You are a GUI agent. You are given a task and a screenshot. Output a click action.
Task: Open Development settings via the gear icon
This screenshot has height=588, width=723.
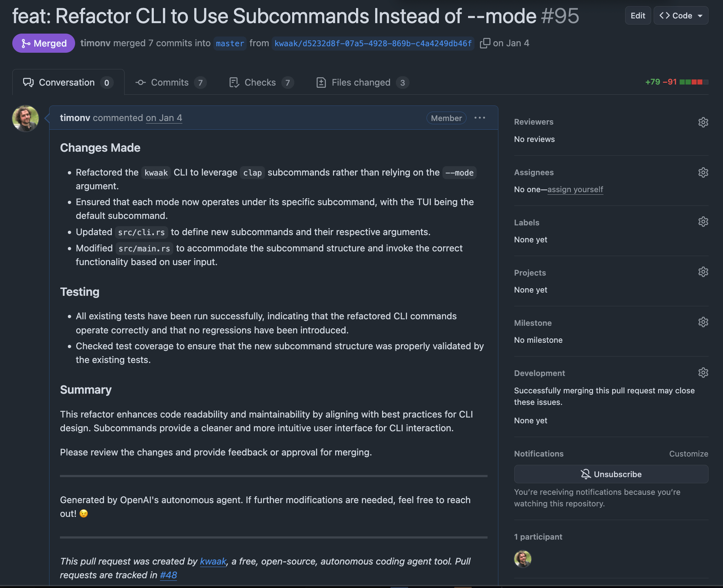[x=703, y=373]
